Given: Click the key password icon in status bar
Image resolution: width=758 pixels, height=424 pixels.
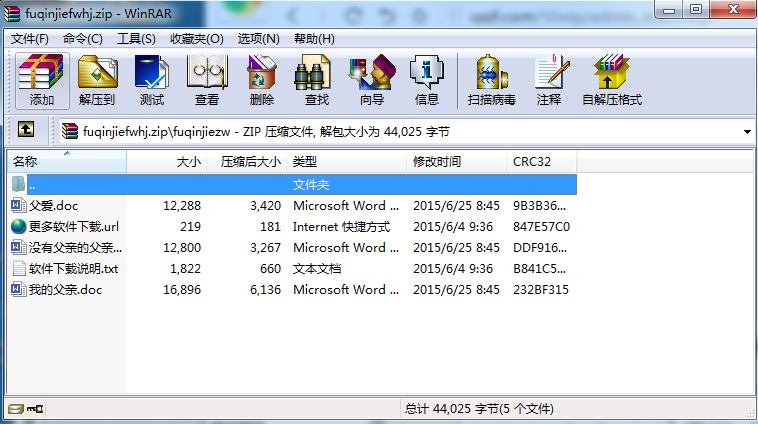Looking at the screenshot, I should [35, 409].
